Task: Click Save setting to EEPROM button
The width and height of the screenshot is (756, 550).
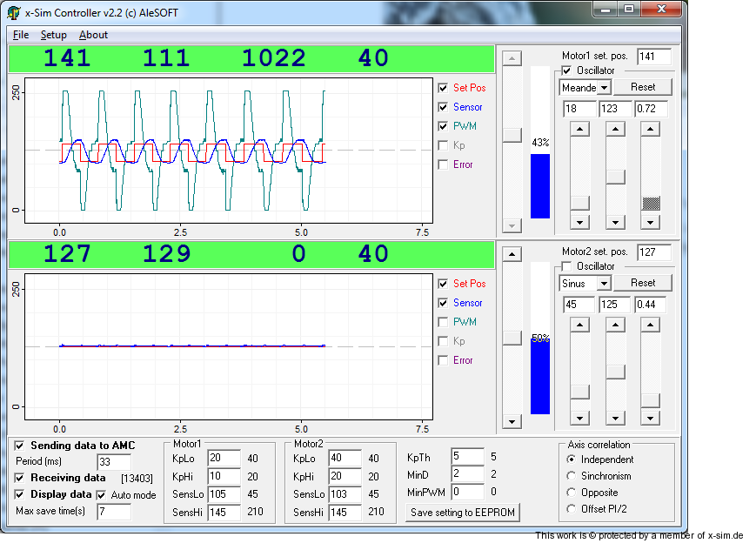Action: pos(463,513)
